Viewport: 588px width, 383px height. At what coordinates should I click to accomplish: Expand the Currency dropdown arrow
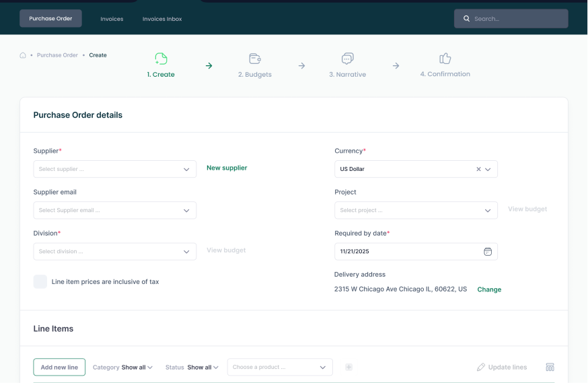pos(488,169)
